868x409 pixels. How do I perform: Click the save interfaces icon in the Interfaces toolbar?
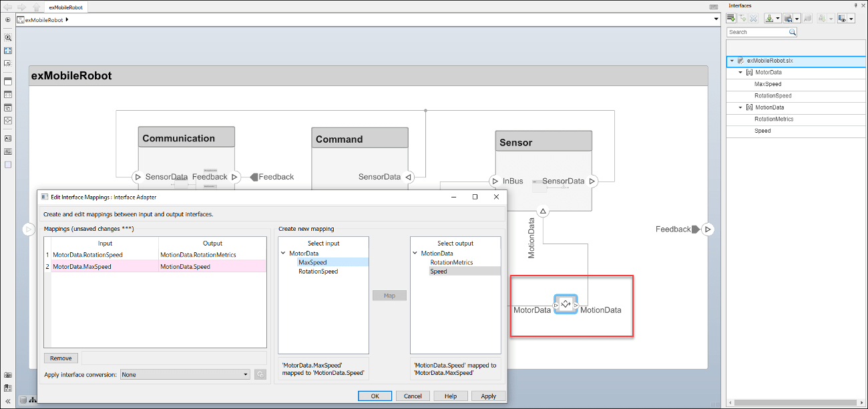(x=788, y=18)
